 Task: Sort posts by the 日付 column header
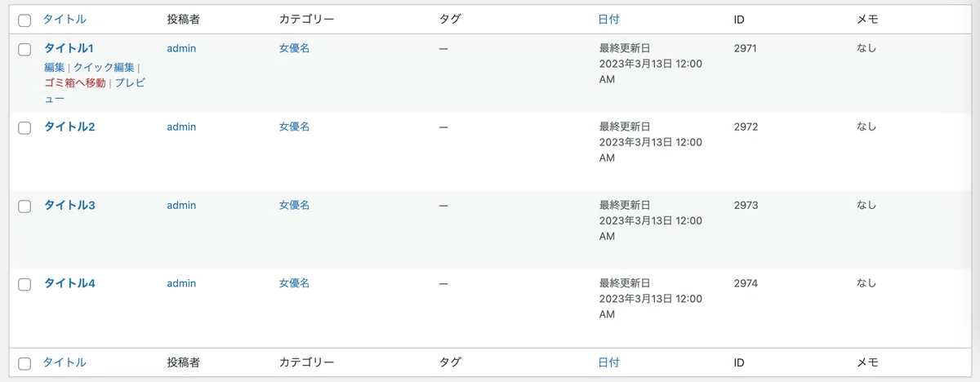click(609, 20)
